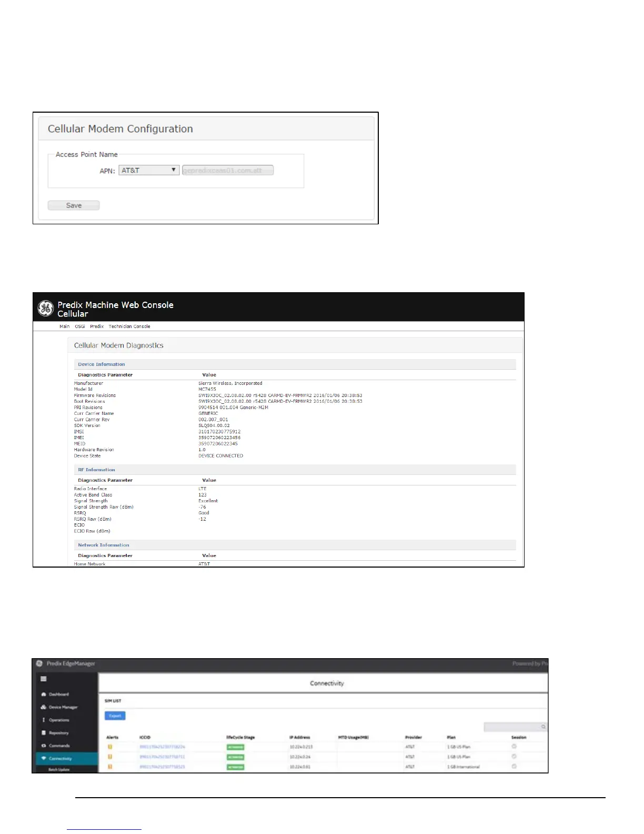Open ICCID link in row 10.224.0.213
Image resolution: width=644 pixels, height=834 pixels.
[162, 747]
